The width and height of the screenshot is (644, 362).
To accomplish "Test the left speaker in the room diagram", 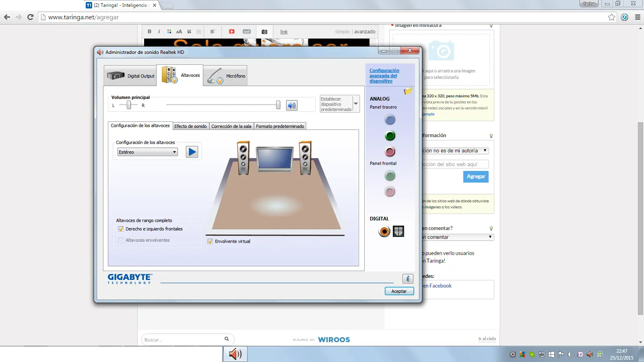I will coord(243,158).
